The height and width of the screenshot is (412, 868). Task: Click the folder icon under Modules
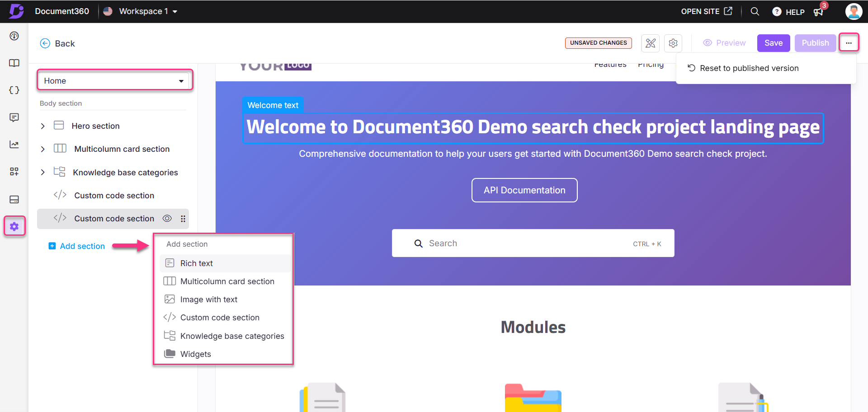pyautogui.click(x=533, y=398)
